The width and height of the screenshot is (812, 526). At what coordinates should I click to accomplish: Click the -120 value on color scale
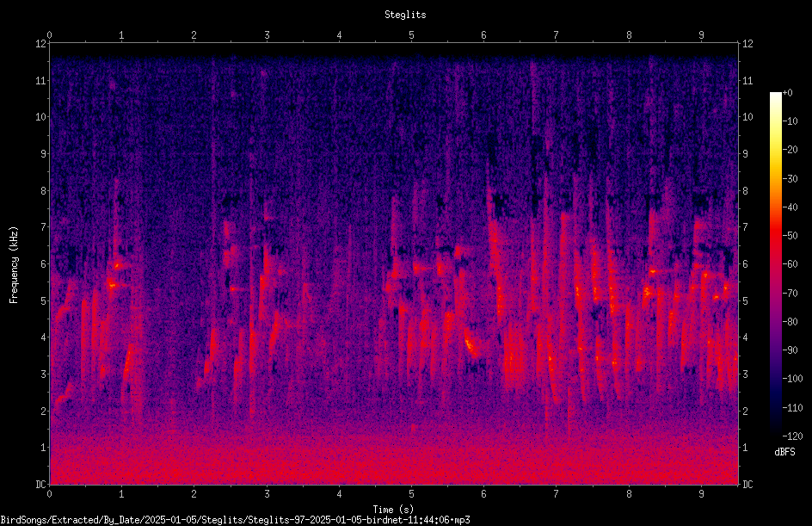click(x=793, y=436)
